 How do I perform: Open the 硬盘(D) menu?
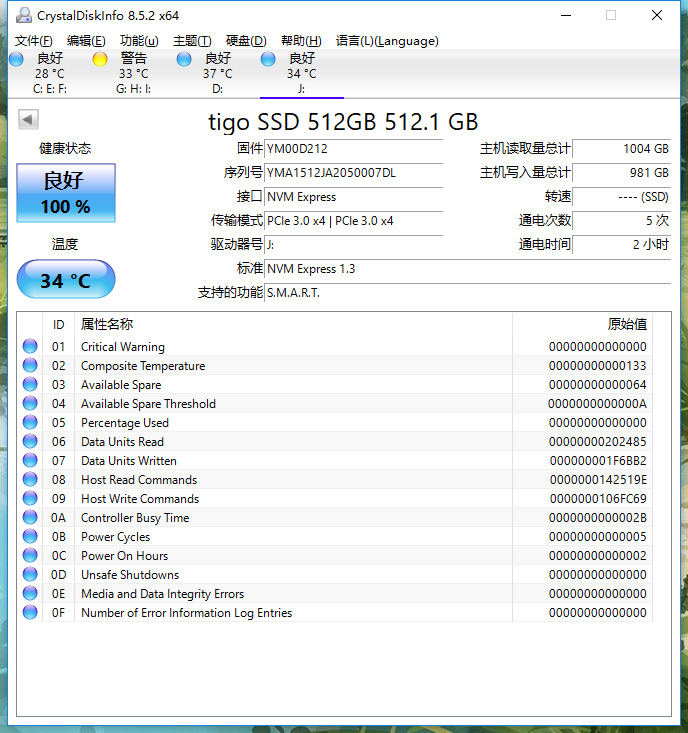pyautogui.click(x=246, y=41)
